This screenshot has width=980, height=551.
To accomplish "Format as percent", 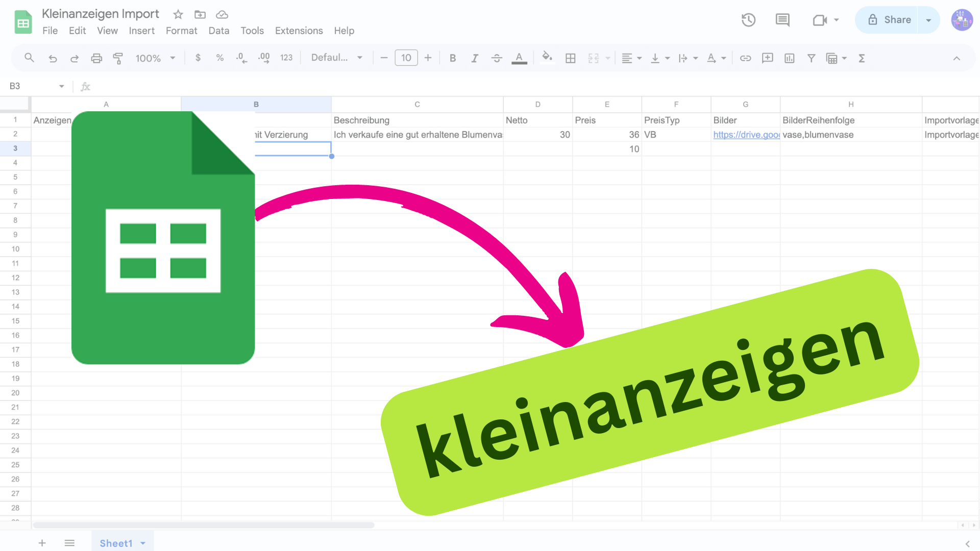I will (x=220, y=58).
